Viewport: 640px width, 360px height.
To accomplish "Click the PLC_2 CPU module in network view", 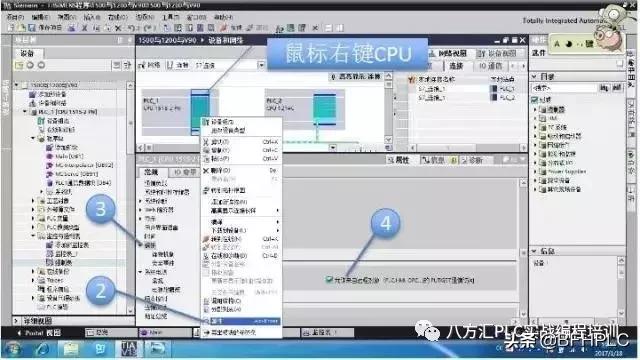I will click(x=324, y=109).
